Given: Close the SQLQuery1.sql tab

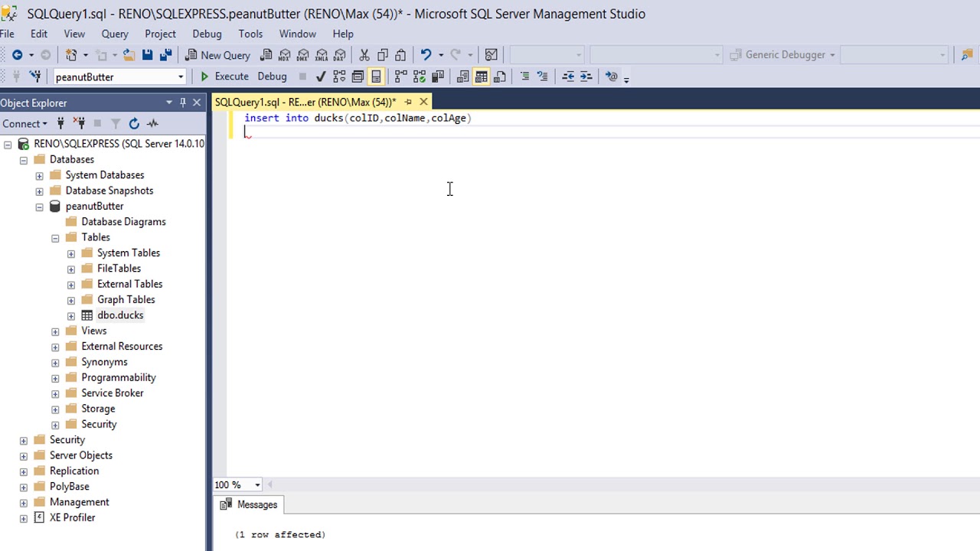Looking at the screenshot, I should click(x=423, y=102).
